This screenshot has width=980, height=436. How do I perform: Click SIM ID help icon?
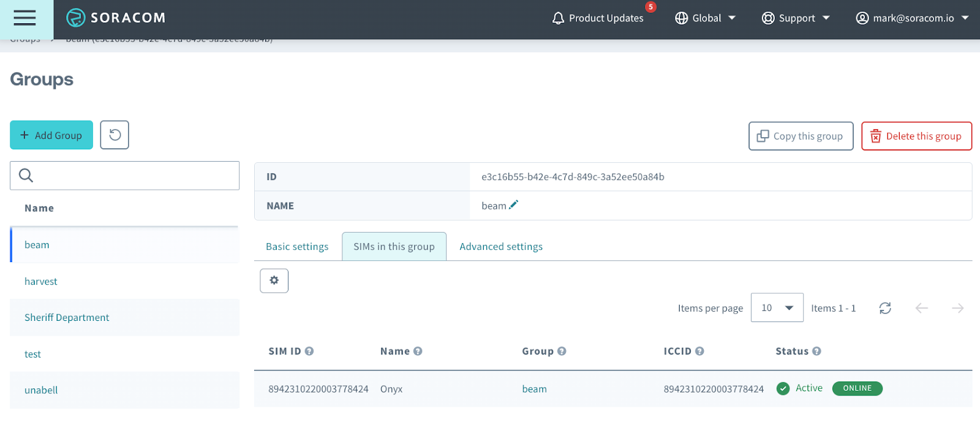pos(309,351)
